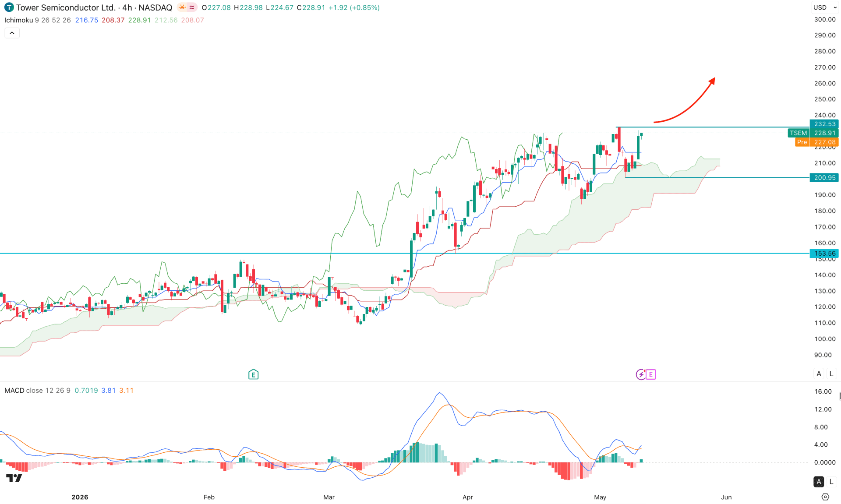Click the Tower Semiconductor logo icon
The width and height of the screenshot is (841, 504).
(x=9, y=7)
